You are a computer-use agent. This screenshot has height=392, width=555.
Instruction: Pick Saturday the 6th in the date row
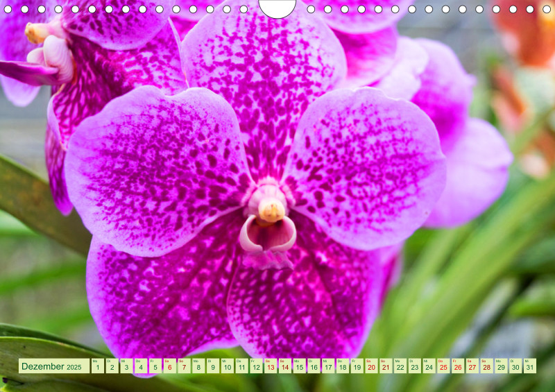click(x=170, y=366)
